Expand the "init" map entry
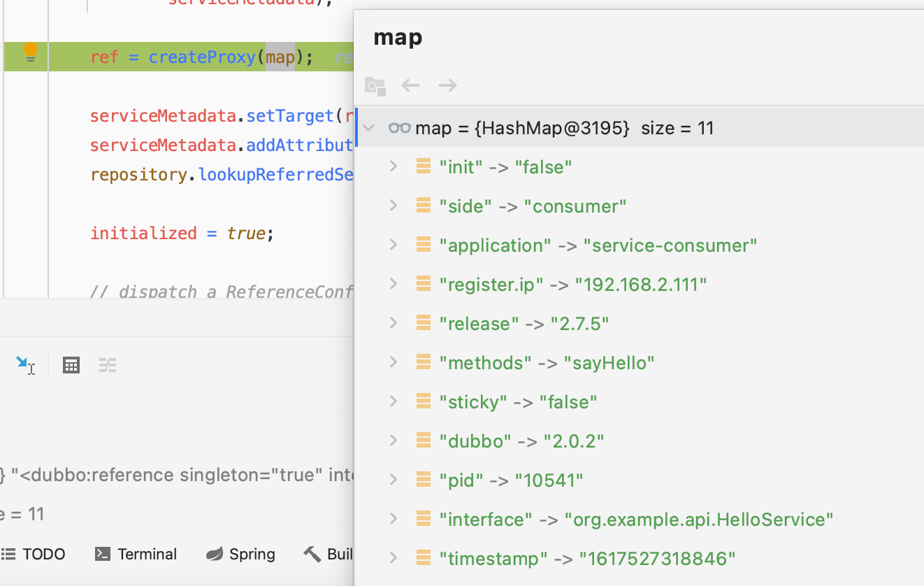The width and height of the screenshot is (924, 586). pos(394,166)
